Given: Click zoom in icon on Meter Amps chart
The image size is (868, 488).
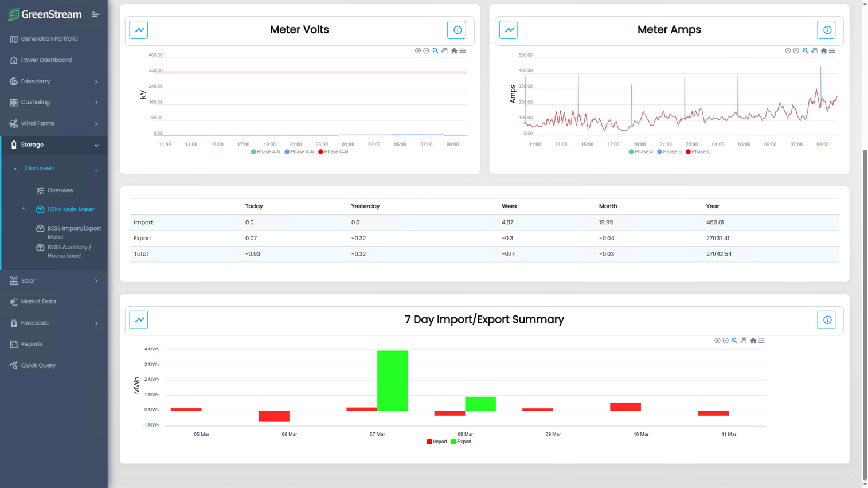Looking at the screenshot, I should pyautogui.click(x=788, y=50).
